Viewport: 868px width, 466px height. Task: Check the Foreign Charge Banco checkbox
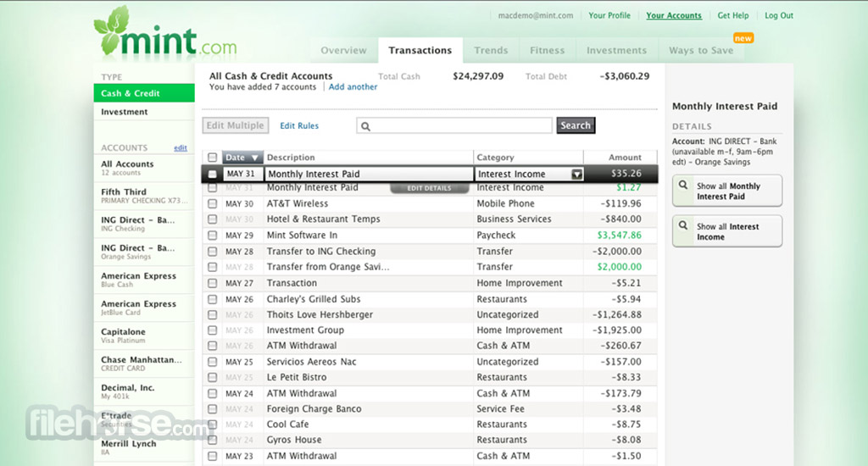(212, 409)
